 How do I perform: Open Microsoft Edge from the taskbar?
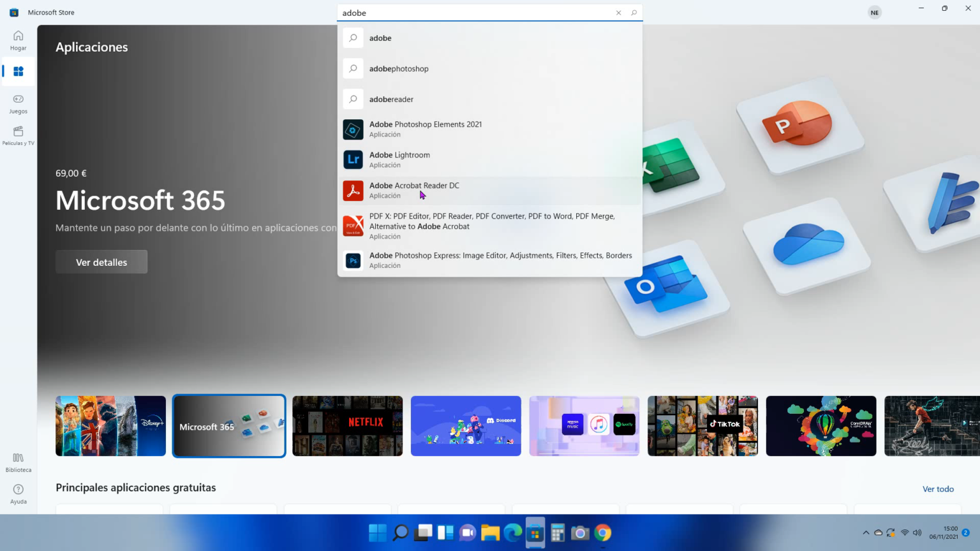coord(512,533)
